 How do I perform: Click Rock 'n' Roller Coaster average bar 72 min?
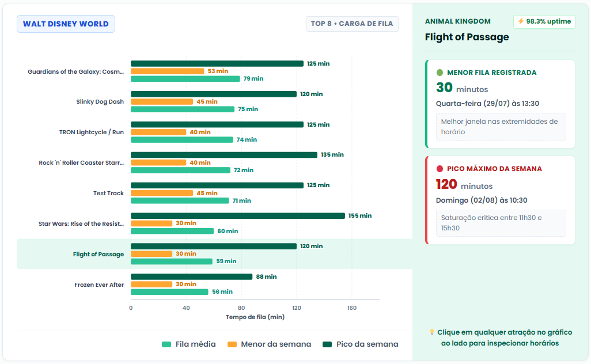180,170
